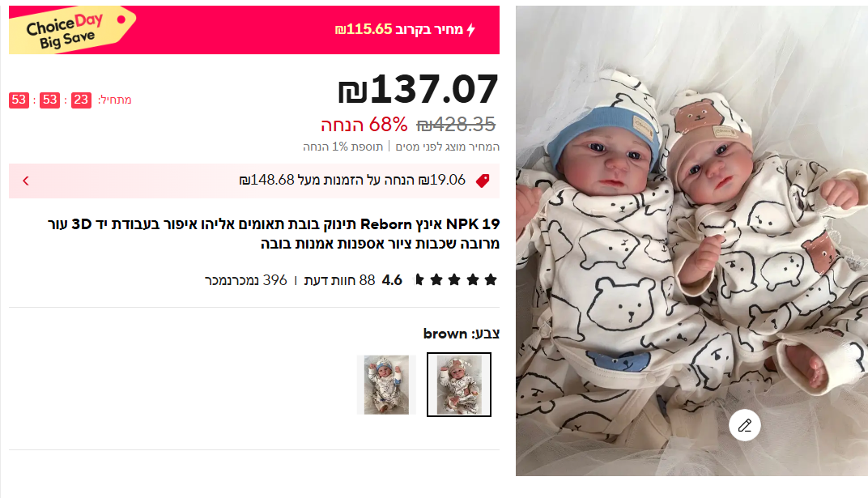Click the star rating icons

[456, 280]
